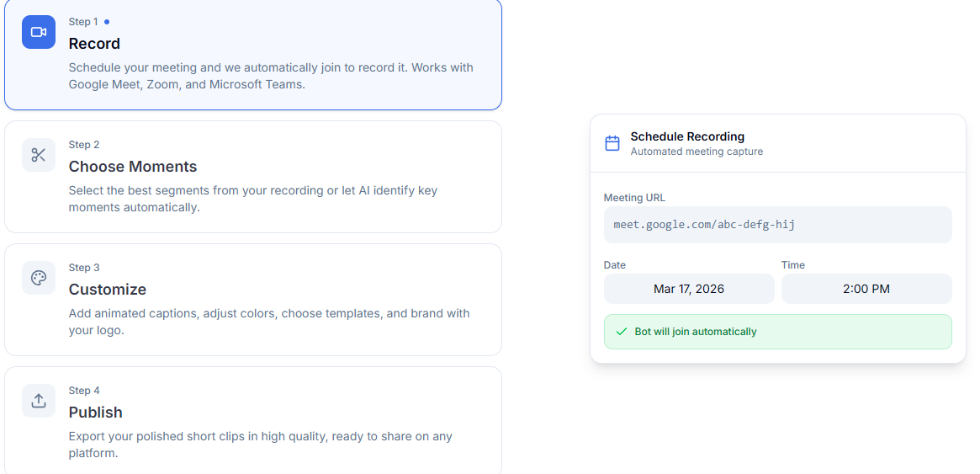Click the scissors Choose Moments icon

coord(39,155)
